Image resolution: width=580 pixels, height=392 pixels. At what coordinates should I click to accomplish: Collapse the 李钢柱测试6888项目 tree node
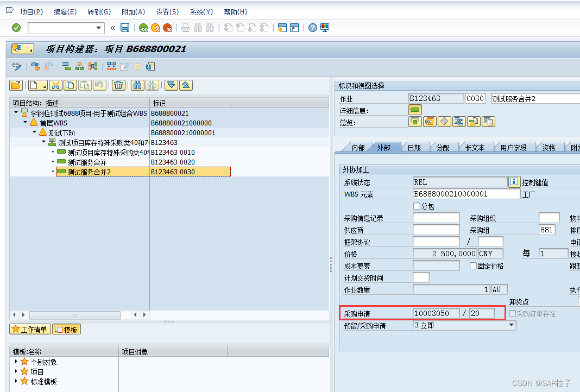tap(16, 112)
